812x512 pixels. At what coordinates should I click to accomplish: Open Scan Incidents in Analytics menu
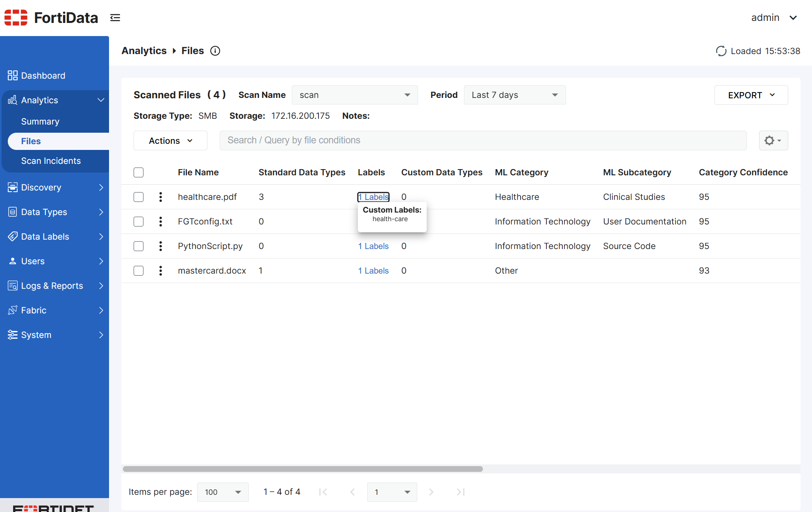pyautogui.click(x=51, y=161)
